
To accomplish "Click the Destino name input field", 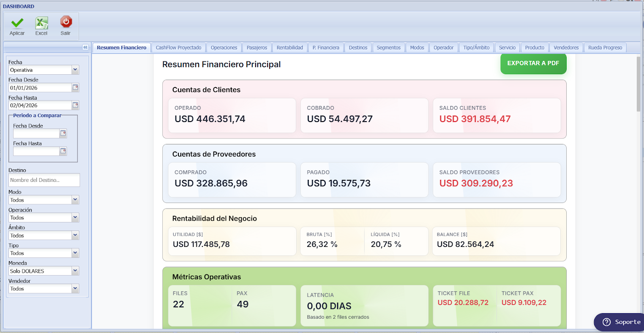I will (x=44, y=180).
